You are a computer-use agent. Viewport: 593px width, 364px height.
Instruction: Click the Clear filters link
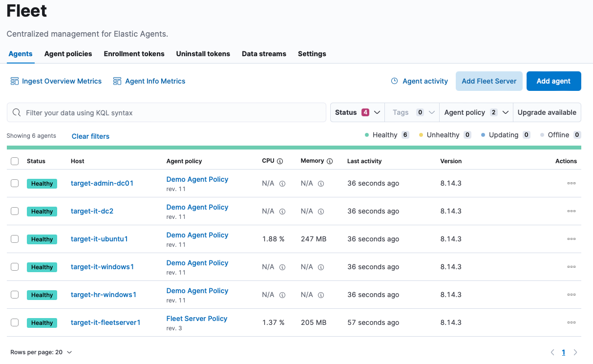click(x=90, y=136)
